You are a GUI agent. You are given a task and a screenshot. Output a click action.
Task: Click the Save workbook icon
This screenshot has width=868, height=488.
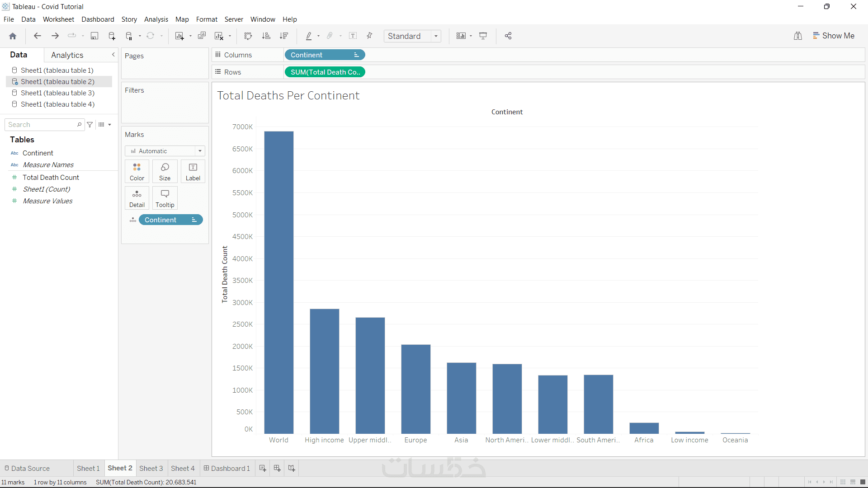pos(94,36)
